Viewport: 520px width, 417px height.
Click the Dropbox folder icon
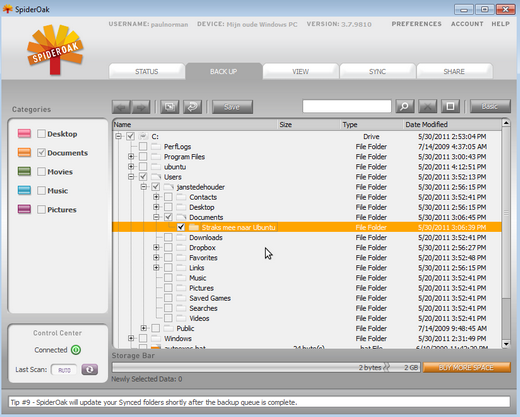181,248
